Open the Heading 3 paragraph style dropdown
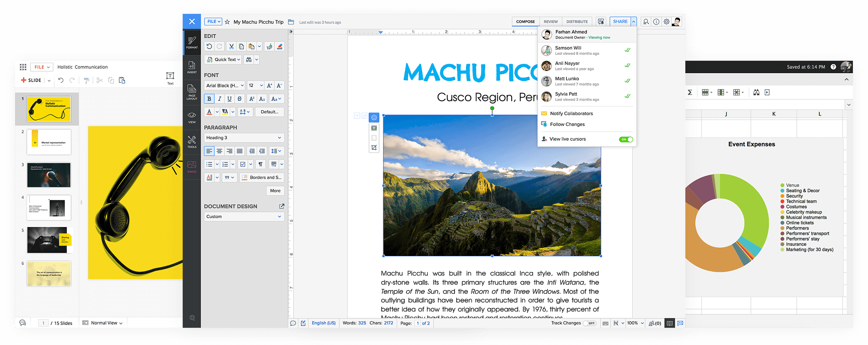This screenshot has width=868, height=345. 244,138
